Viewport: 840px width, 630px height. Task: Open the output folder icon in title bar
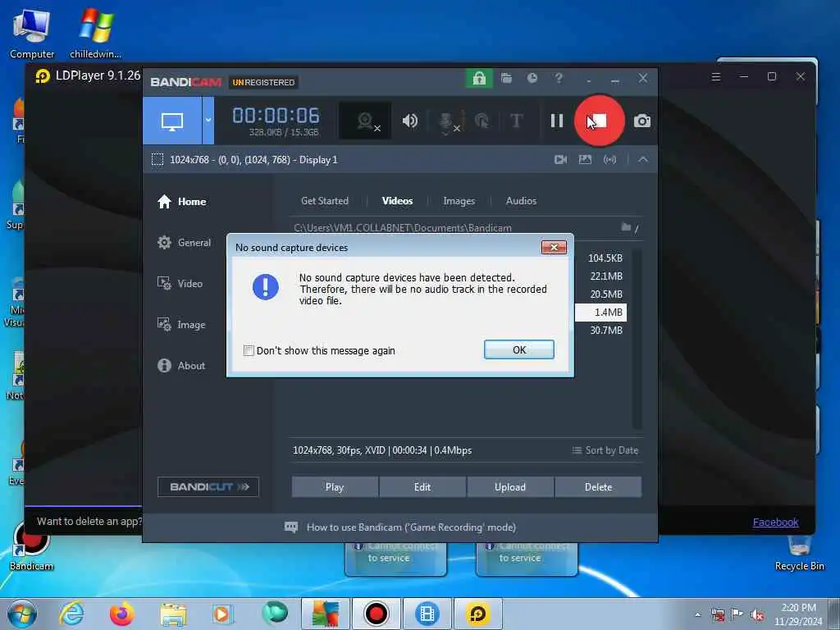[506, 78]
